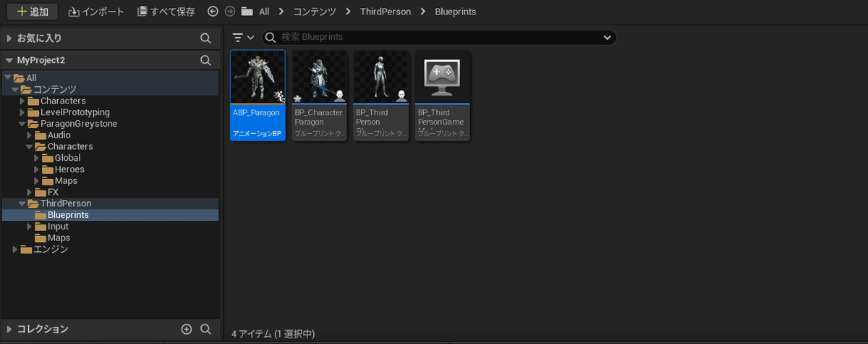
Task: Select the FX folder
Action: click(53, 192)
